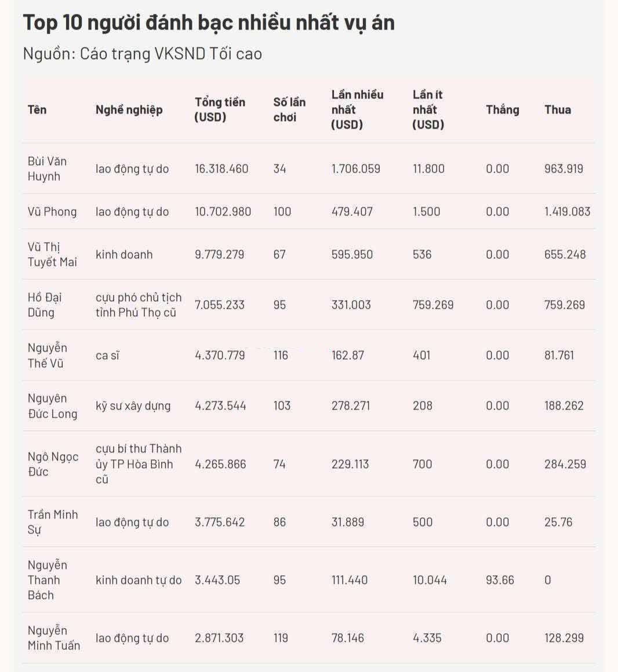This screenshot has width=618, height=672.
Task: Select Vũ Thị Tuyết Mai's name cell
Action: point(52,254)
